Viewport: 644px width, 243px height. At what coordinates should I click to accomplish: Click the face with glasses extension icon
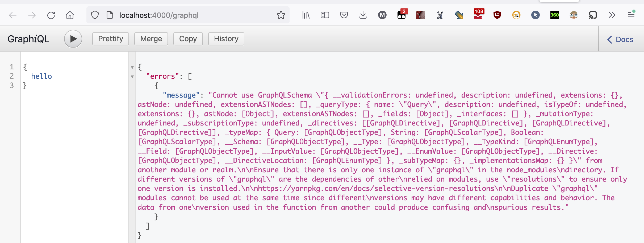(574, 15)
